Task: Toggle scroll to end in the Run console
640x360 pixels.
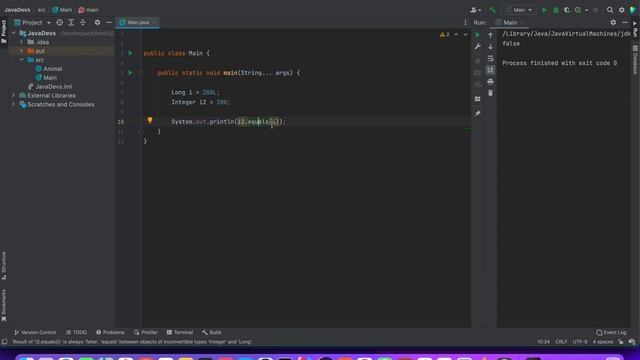Action: click(491, 70)
